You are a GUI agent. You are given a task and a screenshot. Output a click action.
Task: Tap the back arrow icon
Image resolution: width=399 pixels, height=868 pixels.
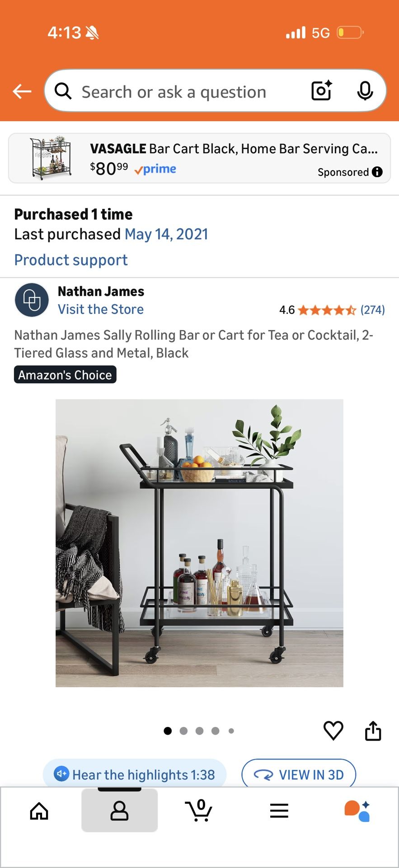(22, 91)
